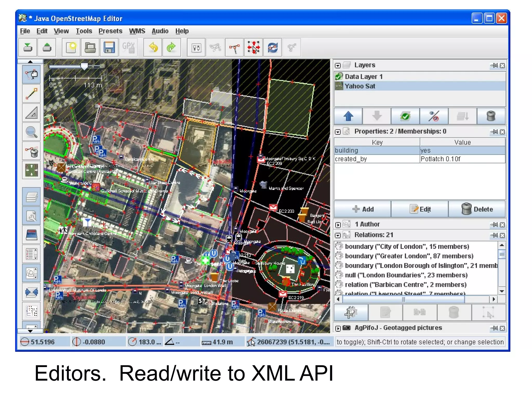The height and width of the screenshot is (399, 532).
Task: Open the Audio menu
Action: [x=160, y=31]
